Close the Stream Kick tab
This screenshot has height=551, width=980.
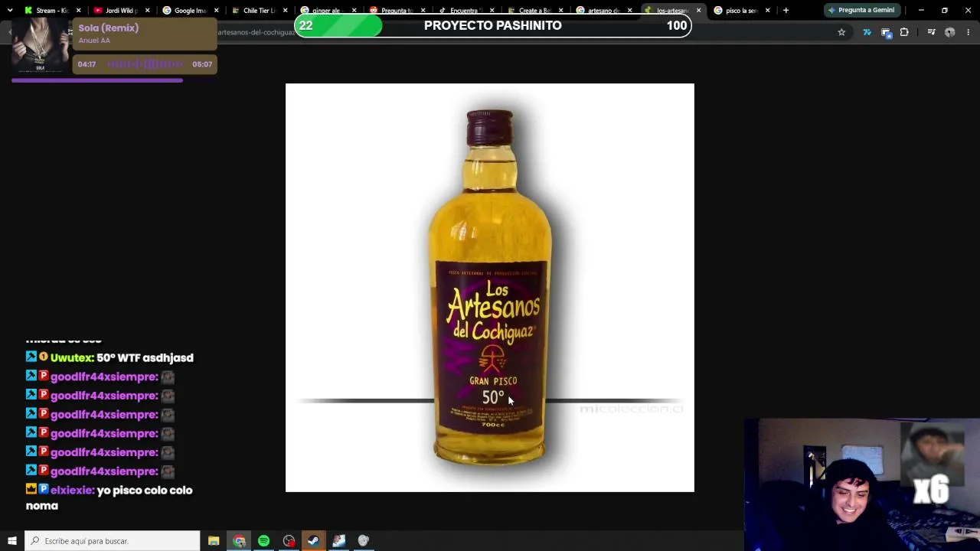click(x=78, y=11)
